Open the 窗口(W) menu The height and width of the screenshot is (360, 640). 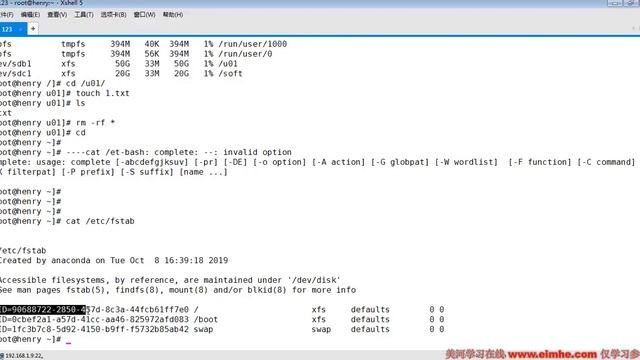144,15
